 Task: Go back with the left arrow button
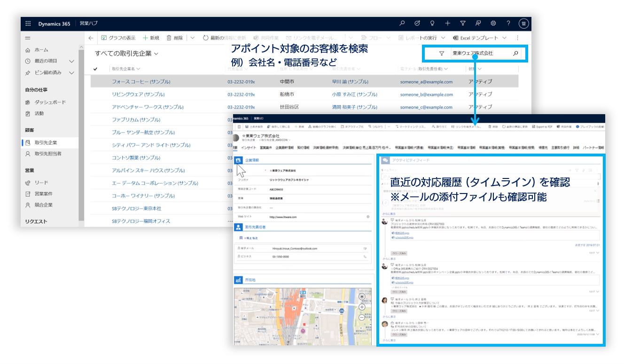(x=91, y=38)
